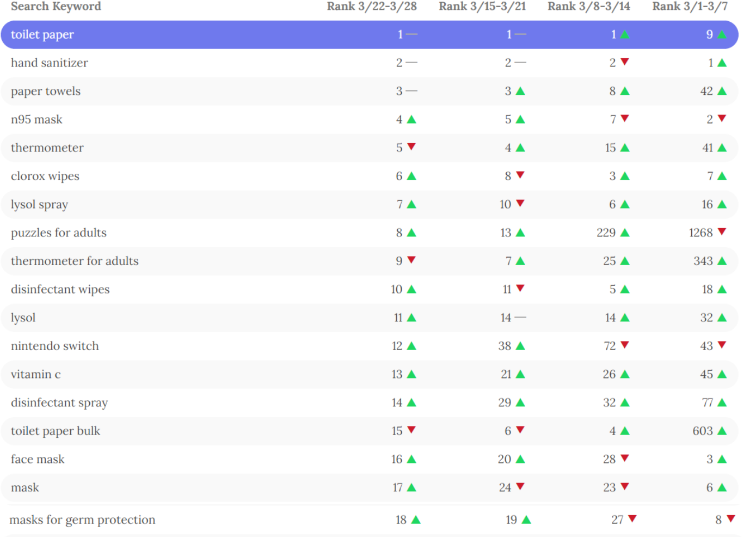Click the green up arrow beside n95 mask rank 4

411,119
